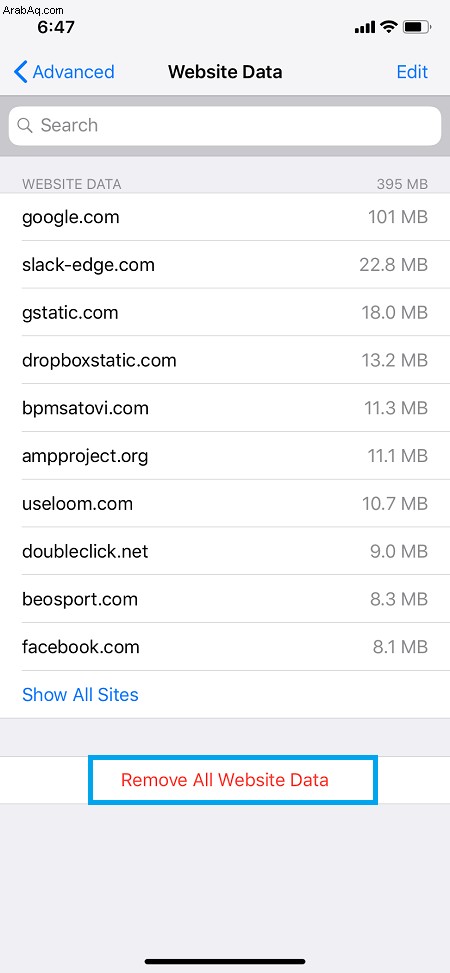This screenshot has height=973, width=450.
Task: Open the dropboxstatic.com row
Action: pyautogui.click(x=225, y=361)
